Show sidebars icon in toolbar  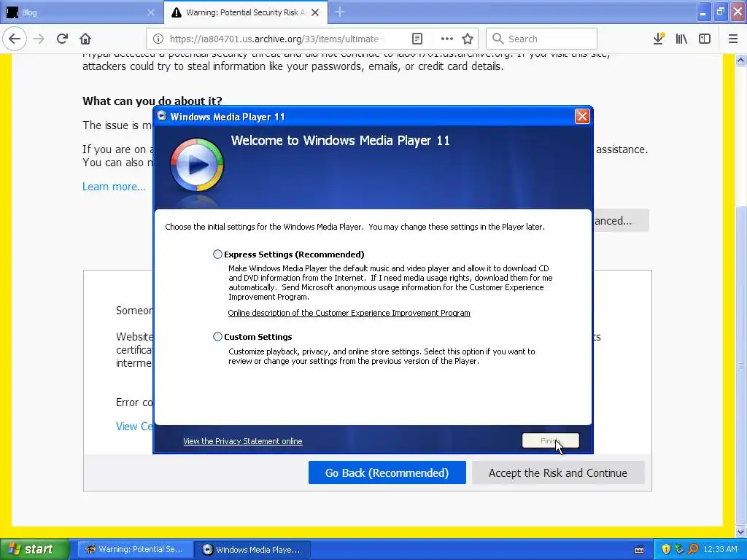point(705,39)
